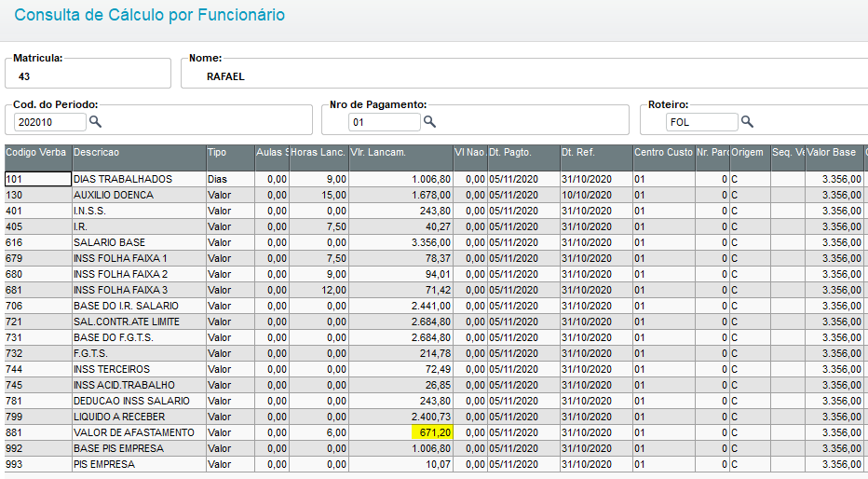Click the page title Consulta de Cálculo por Funcionário

click(149, 15)
